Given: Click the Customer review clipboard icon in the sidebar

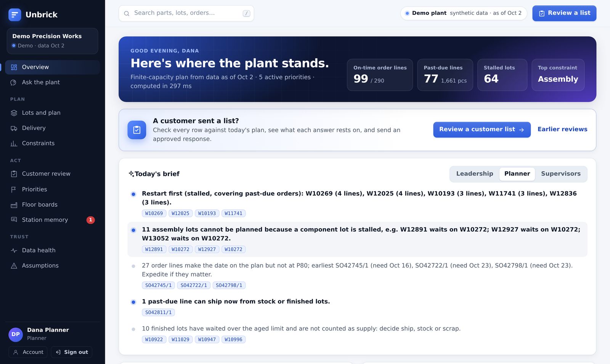Looking at the screenshot, I should pos(14,174).
